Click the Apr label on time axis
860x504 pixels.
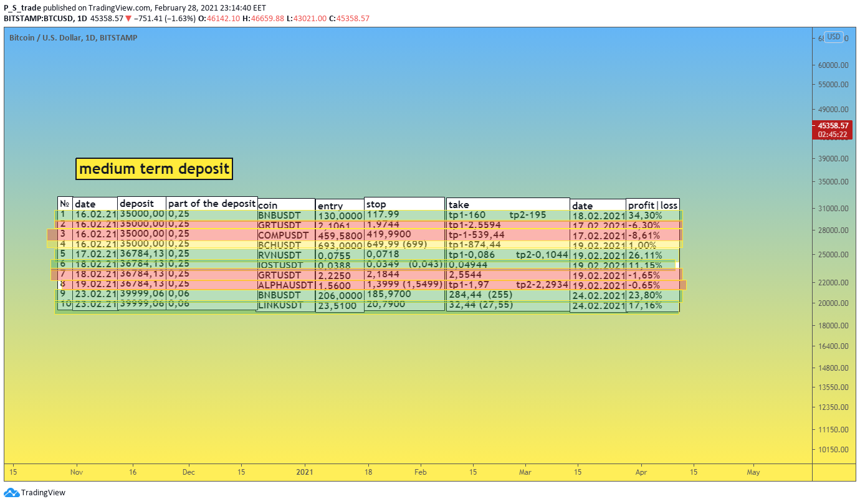click(641, 472)
